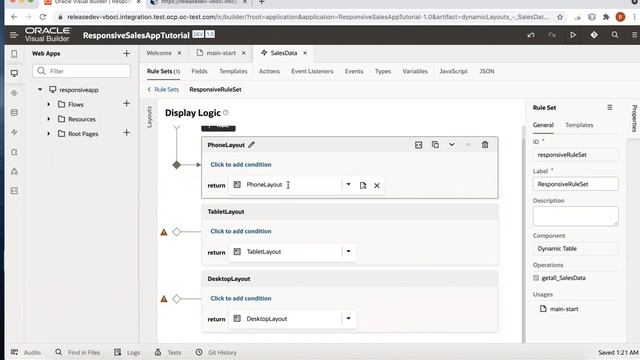Clear the PhoneLayout return value
640x360 pixels.
tap(377, 185)
